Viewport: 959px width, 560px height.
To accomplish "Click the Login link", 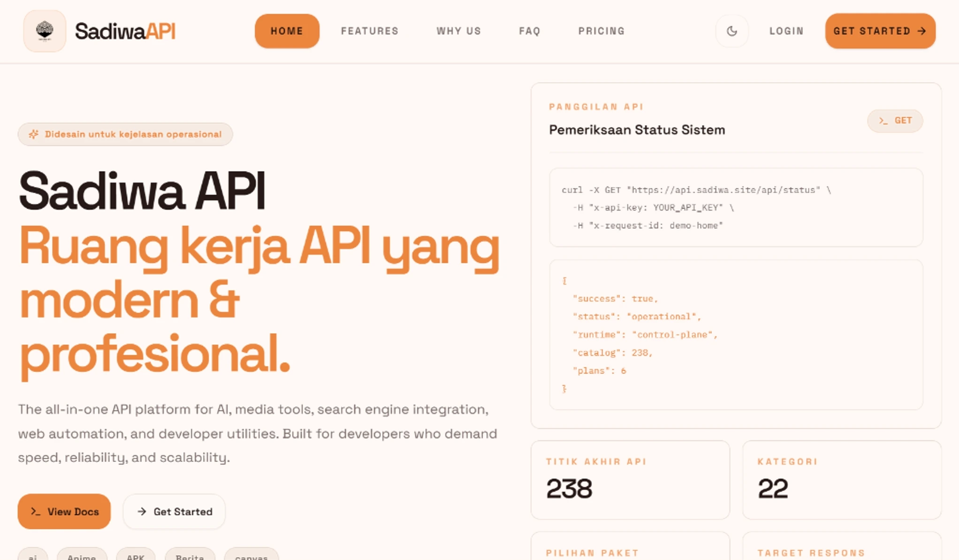I will pos(786,31).
